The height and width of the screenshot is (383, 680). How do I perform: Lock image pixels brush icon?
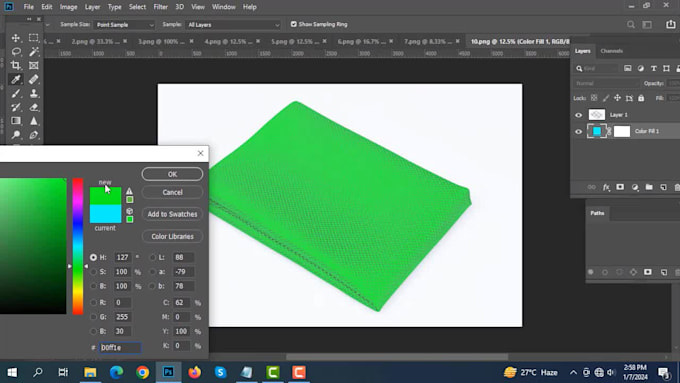coord(606,98)
